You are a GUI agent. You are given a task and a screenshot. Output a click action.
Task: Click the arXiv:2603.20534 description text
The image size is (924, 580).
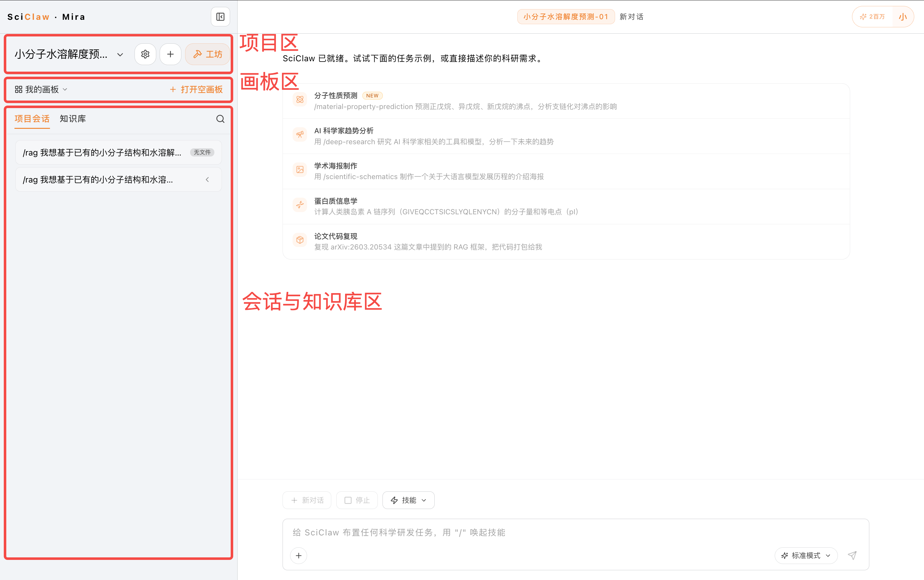click(428, 247)
